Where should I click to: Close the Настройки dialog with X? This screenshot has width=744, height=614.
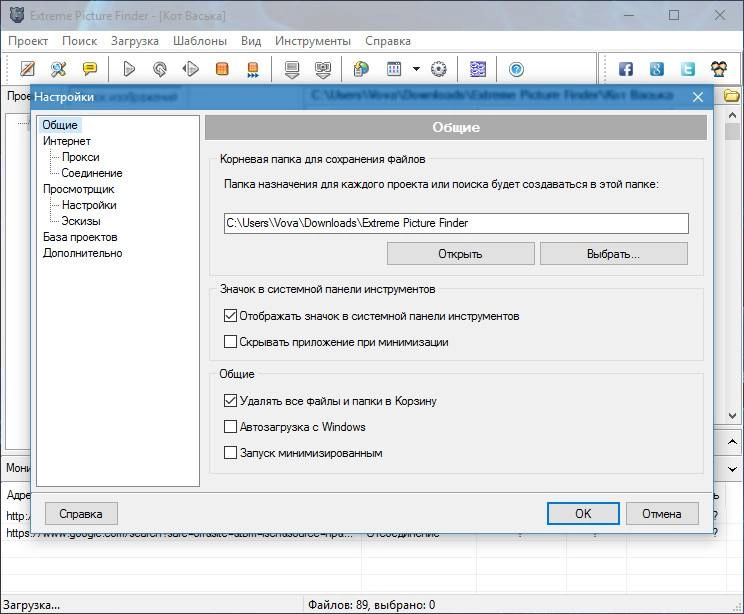(x=698, y=97)
